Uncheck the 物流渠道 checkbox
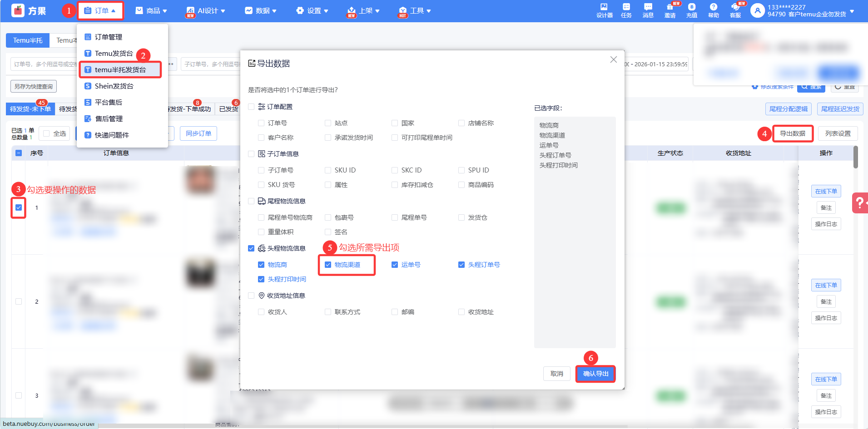Image resolution: width=868 pixels, height=429 pixels. click(328, 265)
